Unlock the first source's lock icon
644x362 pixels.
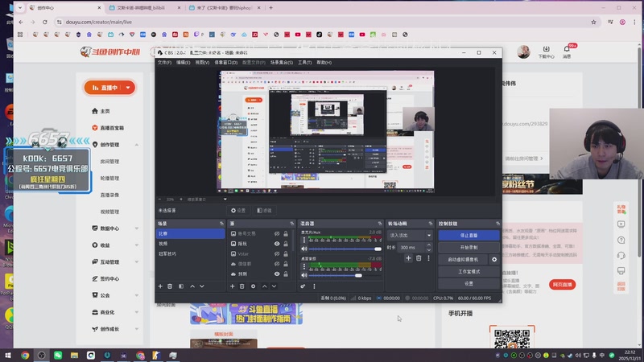[x=286, y=233]
